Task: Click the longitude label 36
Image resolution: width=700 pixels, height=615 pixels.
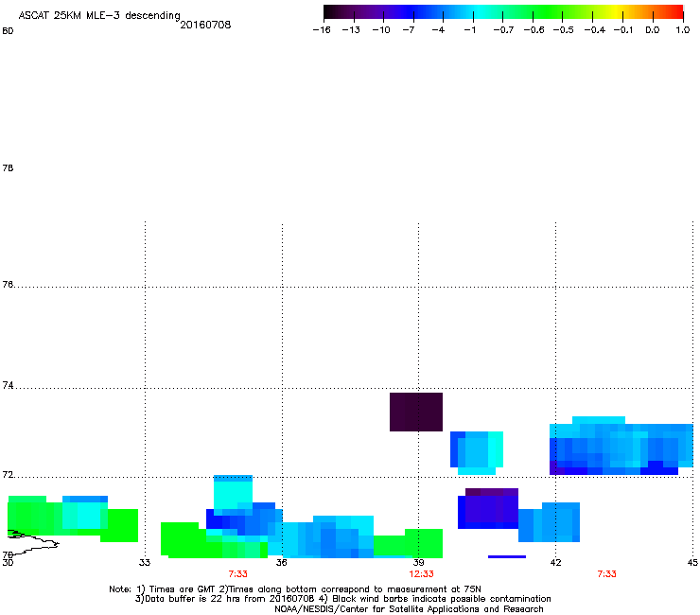Action: [x=281, y=563]
